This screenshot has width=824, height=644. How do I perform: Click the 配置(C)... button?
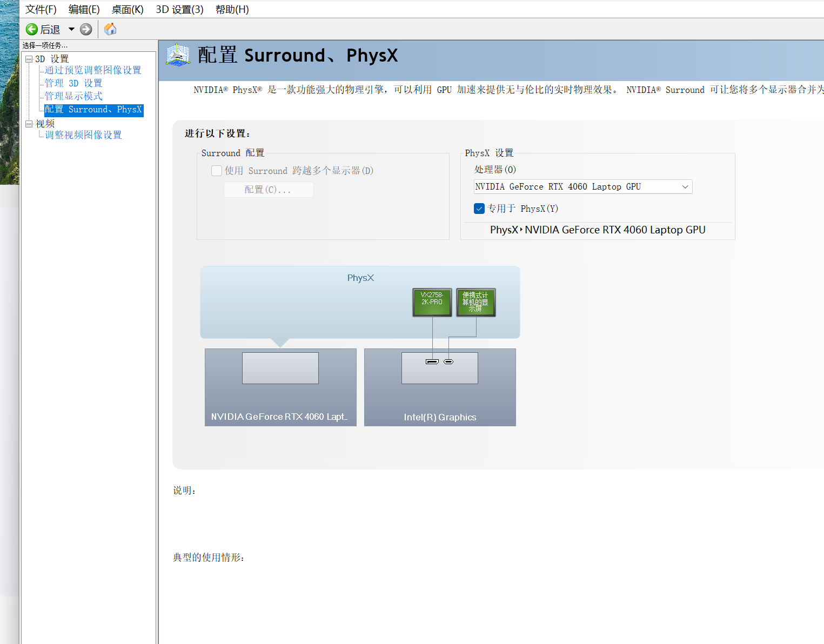click(269, 190)
